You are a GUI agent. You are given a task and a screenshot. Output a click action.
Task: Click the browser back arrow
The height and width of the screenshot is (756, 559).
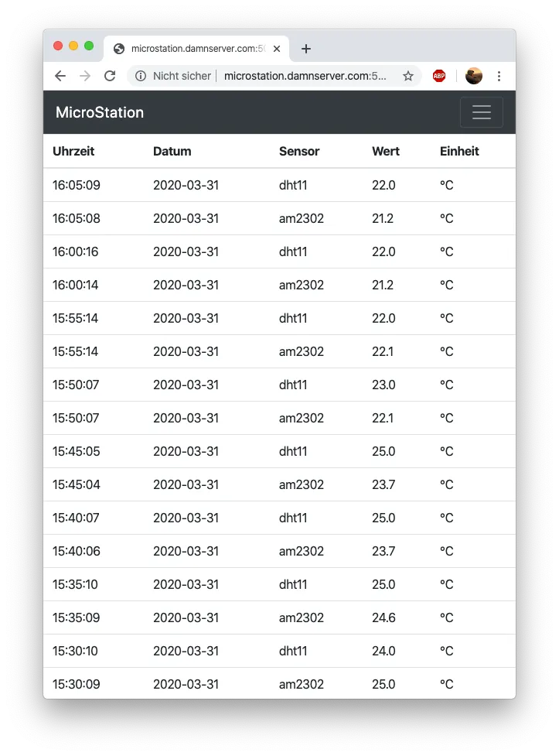(x=60, y=76)
